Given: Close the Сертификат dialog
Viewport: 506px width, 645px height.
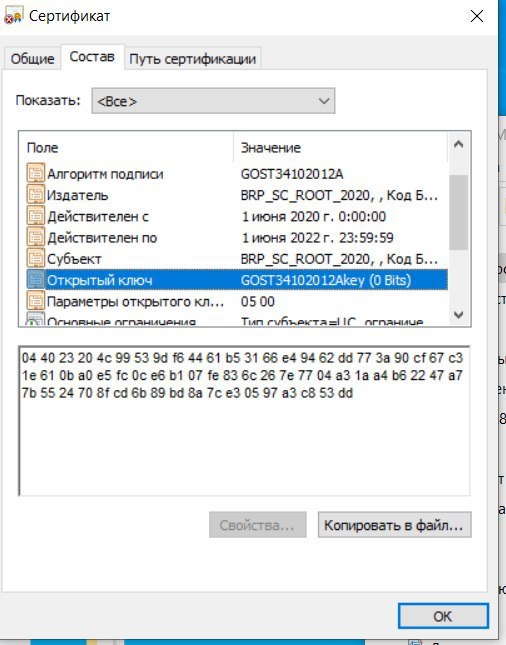Looking at the screenshot, I should 477,16.
